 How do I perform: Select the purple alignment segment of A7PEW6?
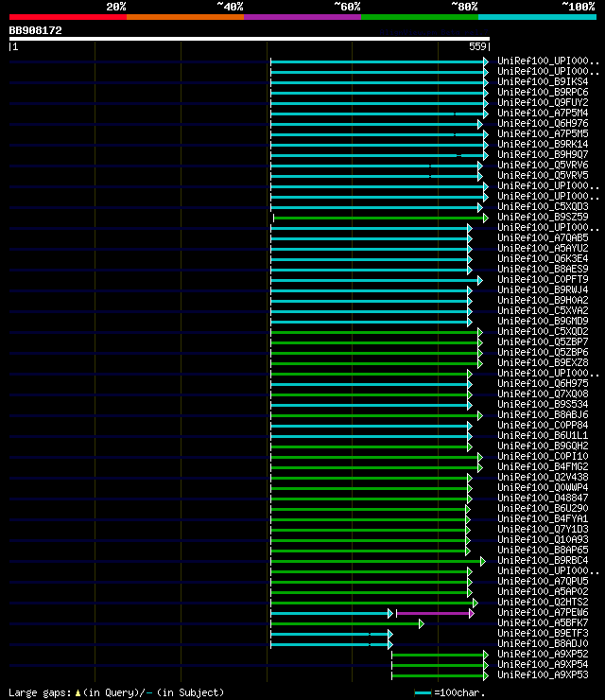click(x=433, y=613)
